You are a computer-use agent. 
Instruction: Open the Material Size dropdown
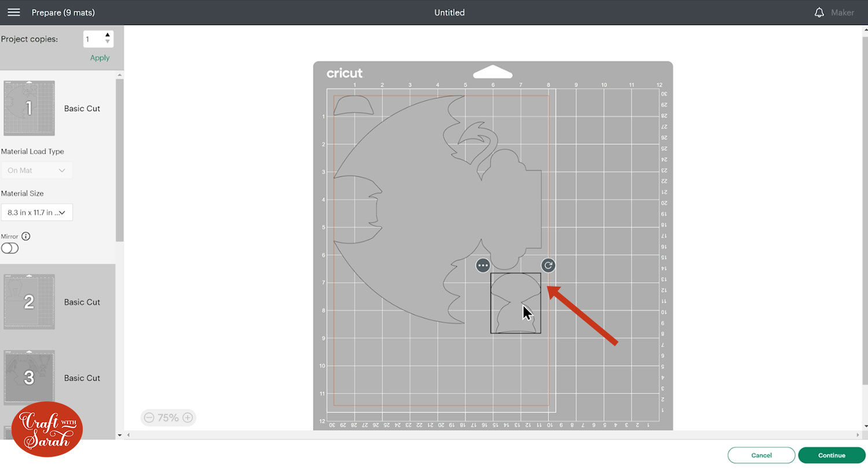(37, 212)
